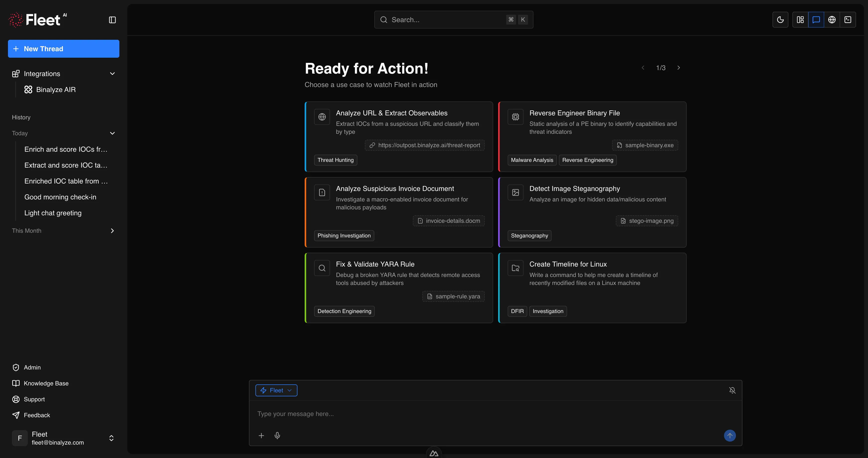The height and width of the screenshot is (458, 868).
Task: Open the Good morning check-in thread
Action: (60, 197)
